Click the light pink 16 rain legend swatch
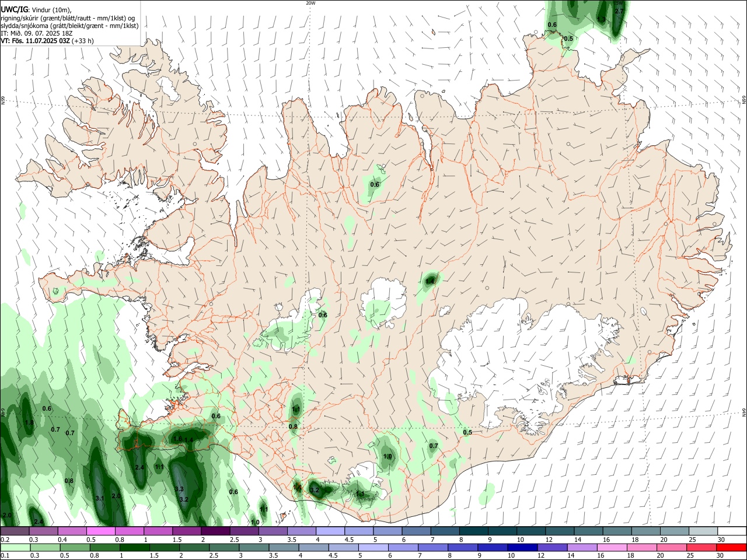This screenshot has width=747, height=560. pos(612,547)
